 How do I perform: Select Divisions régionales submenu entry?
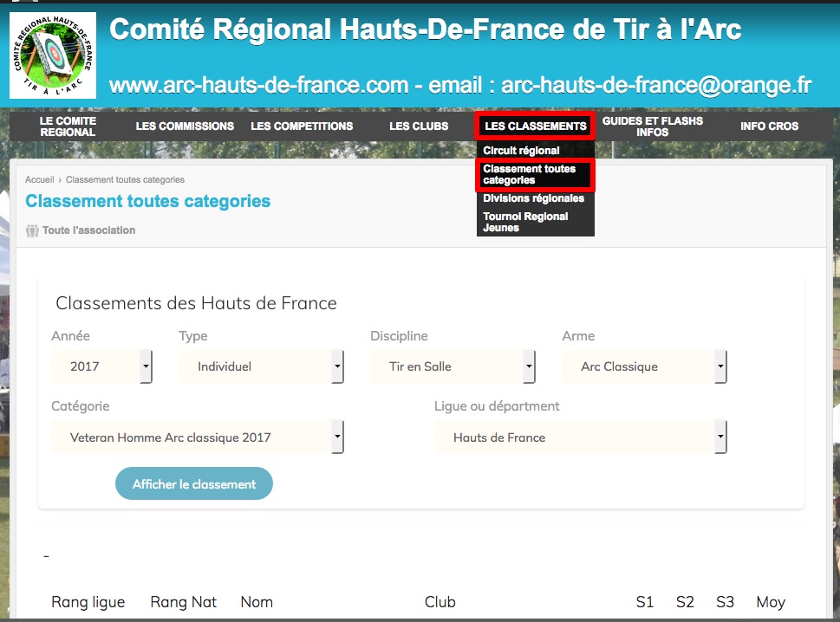(535, 198)
